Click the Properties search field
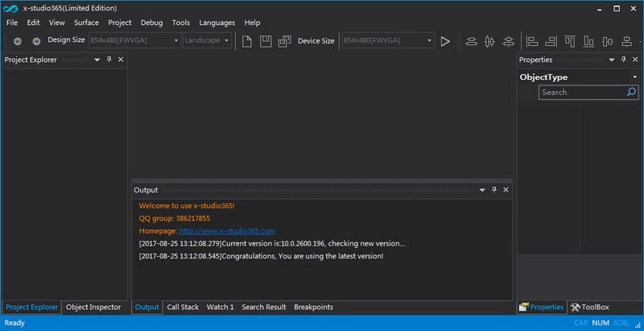Image resolution: width=644 pixels, height=331 pixels. [x=583, y=93]
